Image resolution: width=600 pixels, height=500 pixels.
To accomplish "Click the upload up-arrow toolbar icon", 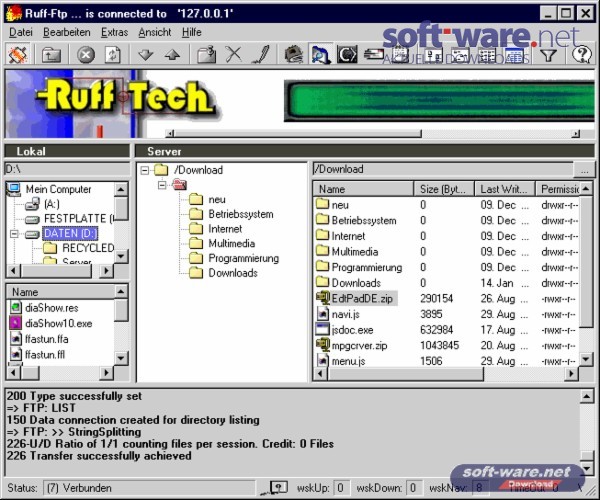I will [x=172, y=55].
